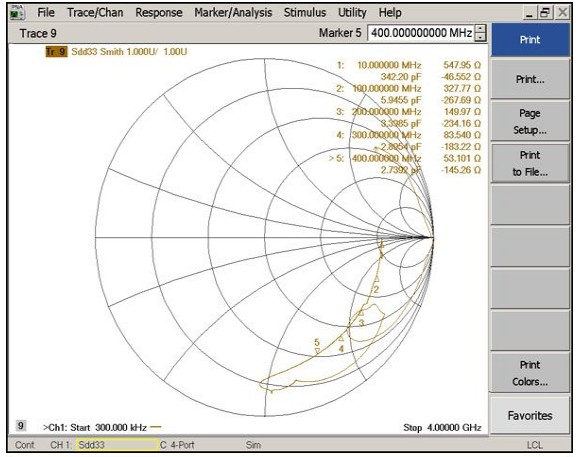Click C 4-Port calibration status
587x457 pixels.
click(x=177, y=445)
